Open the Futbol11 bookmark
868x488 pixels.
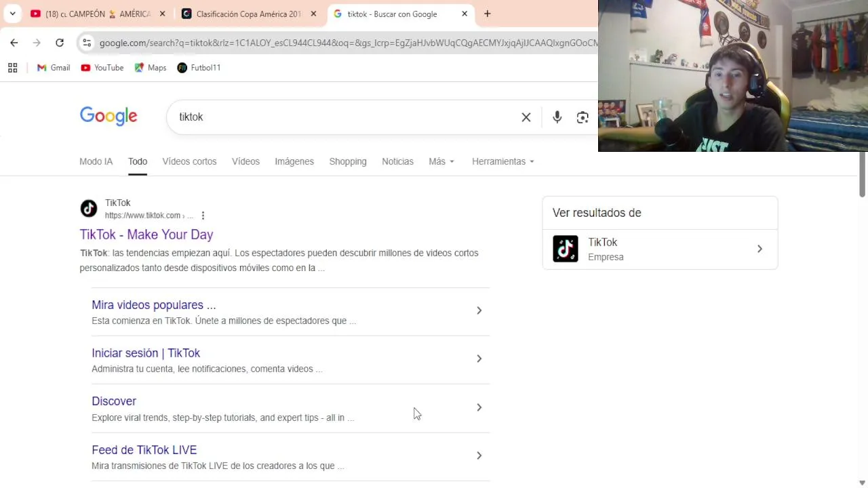pos(199,68)
